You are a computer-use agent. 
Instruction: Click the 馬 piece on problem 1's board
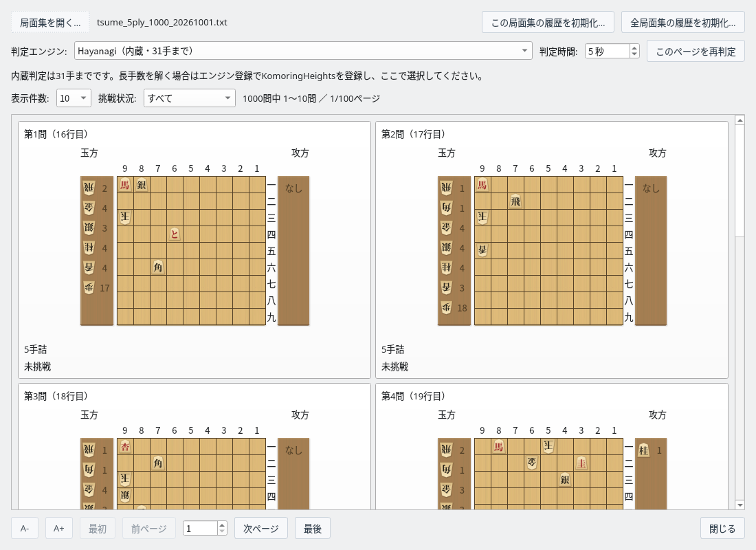tap(125, 185)
